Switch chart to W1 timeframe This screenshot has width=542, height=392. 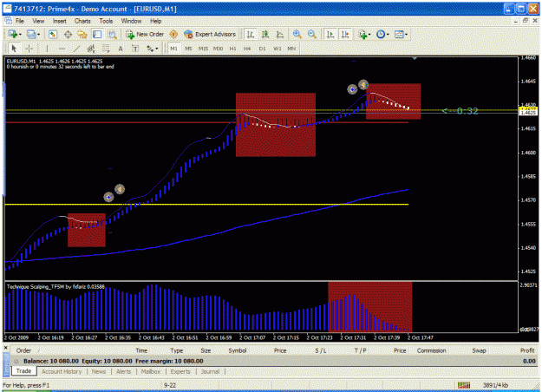coord(277,49)
